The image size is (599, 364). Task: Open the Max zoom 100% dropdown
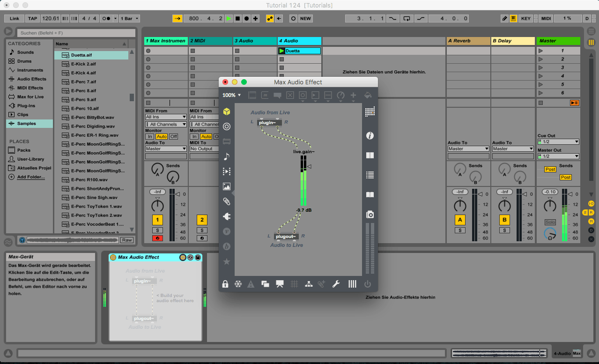coord(231,95)
